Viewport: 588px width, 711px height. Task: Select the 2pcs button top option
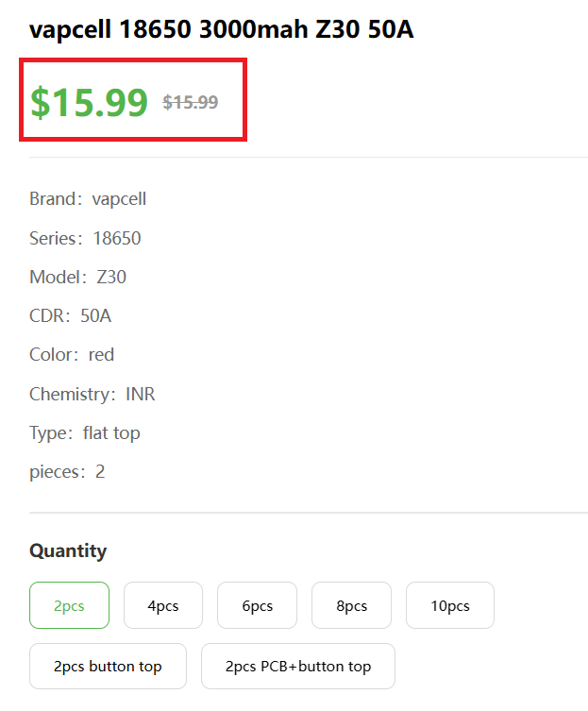(108, 666)
